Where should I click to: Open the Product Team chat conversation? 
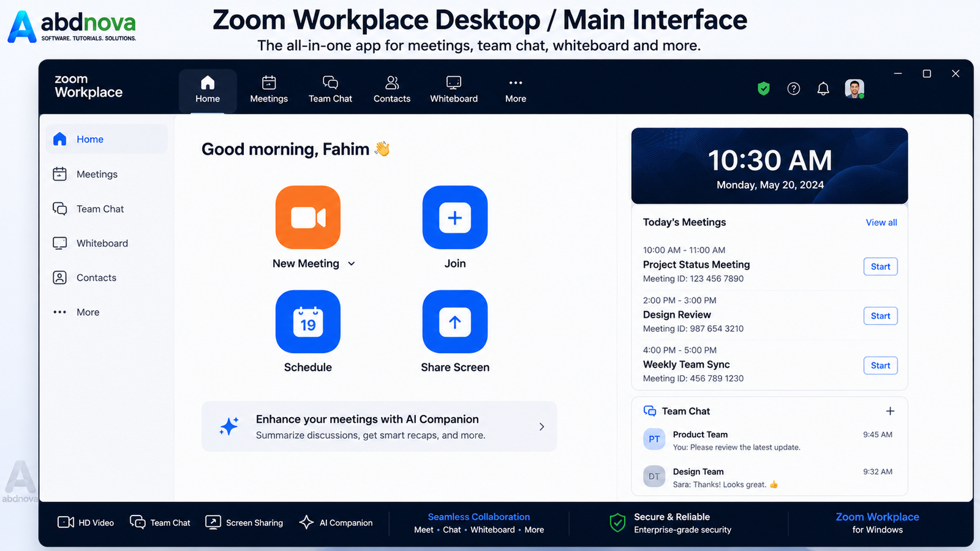tap(769, 440)
